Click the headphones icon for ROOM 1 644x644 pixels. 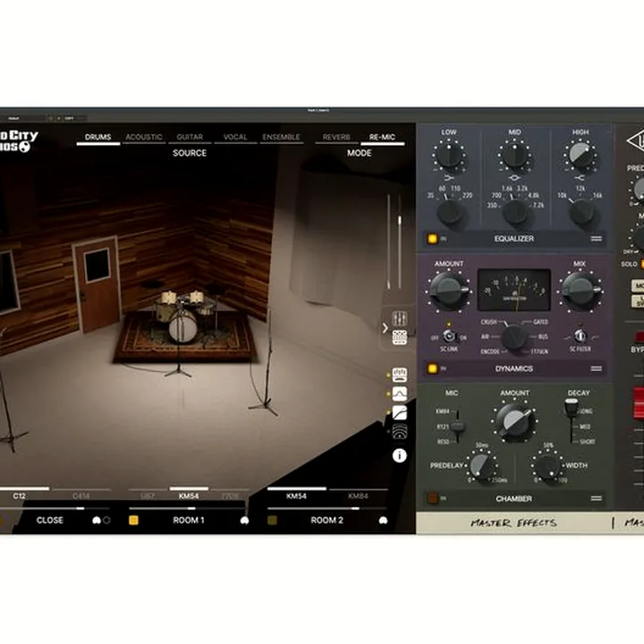click(x=244, y=521)
